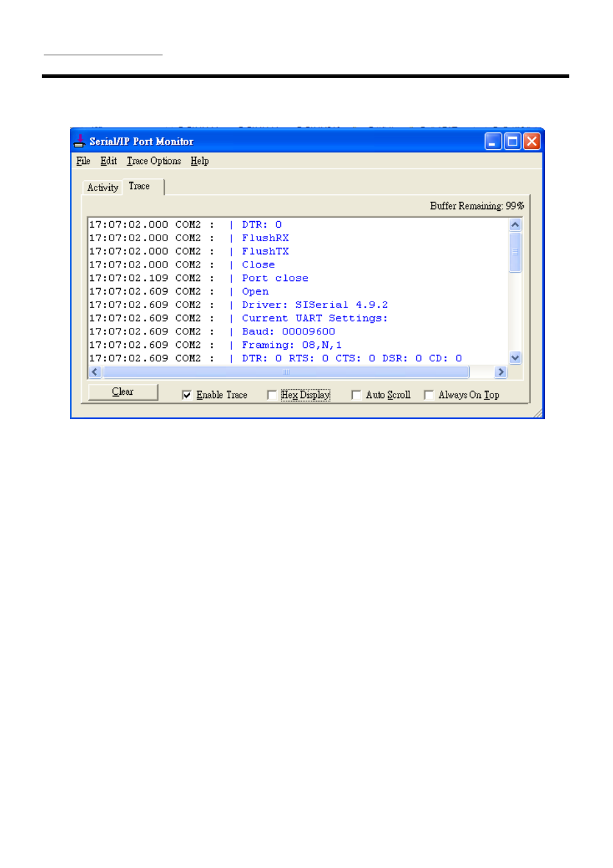Close the Port Monitor window

531,141
